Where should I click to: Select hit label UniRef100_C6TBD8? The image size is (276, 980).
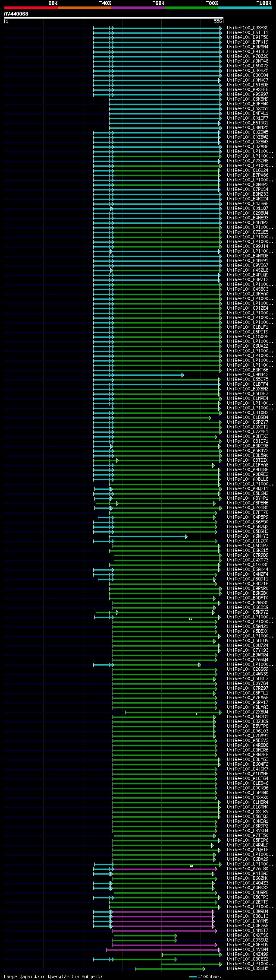248,85
